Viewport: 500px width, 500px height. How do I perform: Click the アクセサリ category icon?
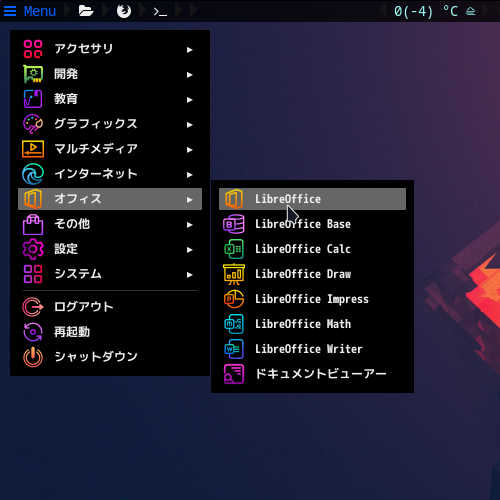click(33, 49)
